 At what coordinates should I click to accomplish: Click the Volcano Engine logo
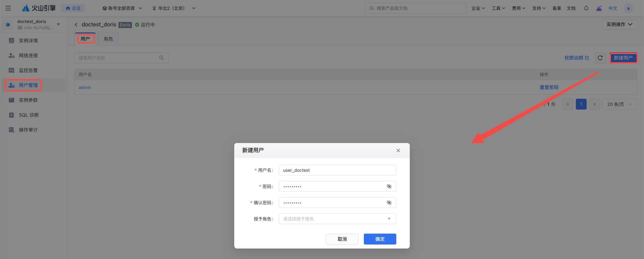pos(39,8)
